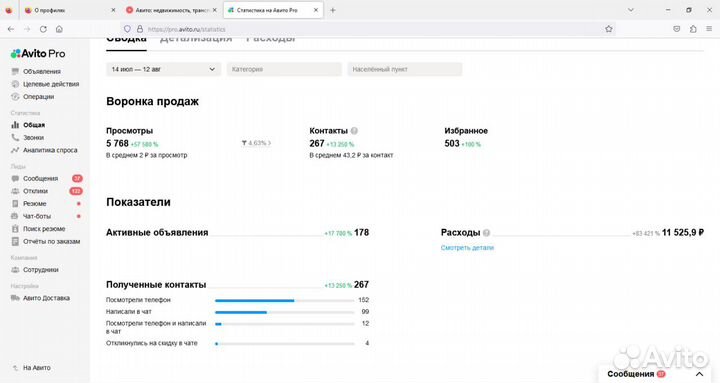Click the funnel conversion 4,63% indicator

[256, 143]
